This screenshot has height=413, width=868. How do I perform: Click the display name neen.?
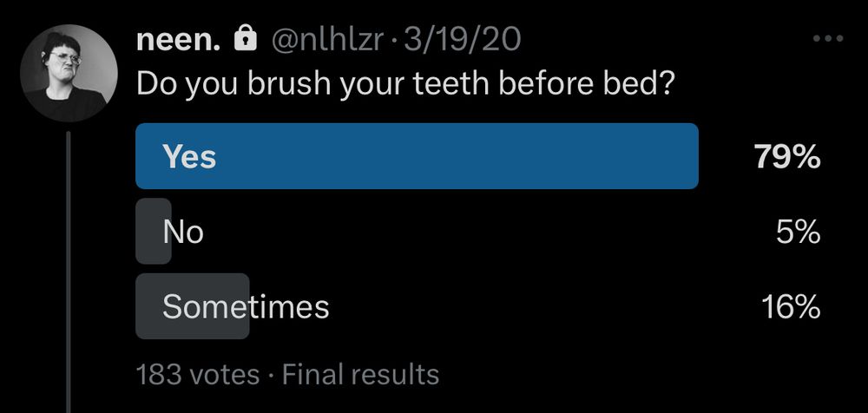coord(178,40)
